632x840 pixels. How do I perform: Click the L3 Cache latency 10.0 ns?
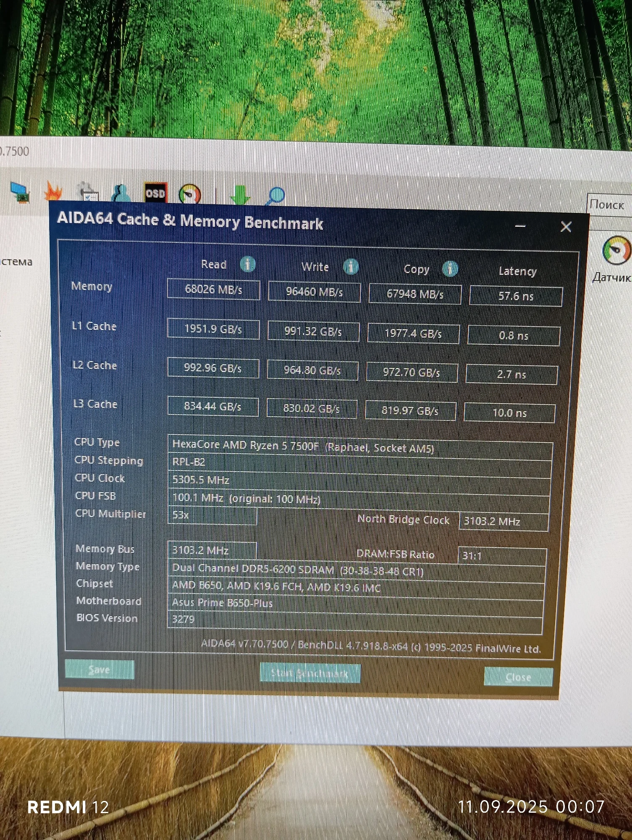tap(509, 413)
